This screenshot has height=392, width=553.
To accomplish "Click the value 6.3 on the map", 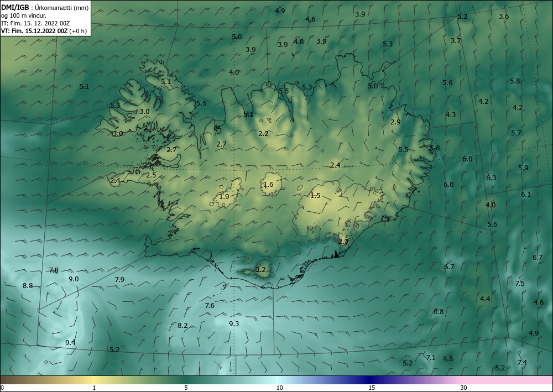I will tap(491, 177).
